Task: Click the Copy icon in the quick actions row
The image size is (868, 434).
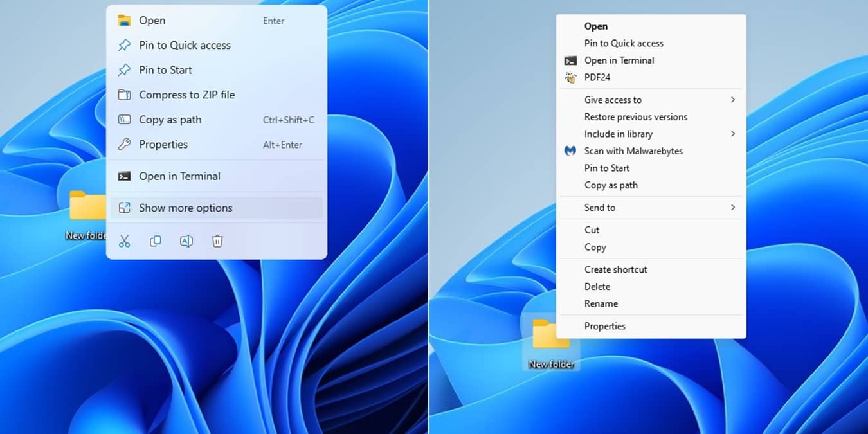Action: coord(155,240)
